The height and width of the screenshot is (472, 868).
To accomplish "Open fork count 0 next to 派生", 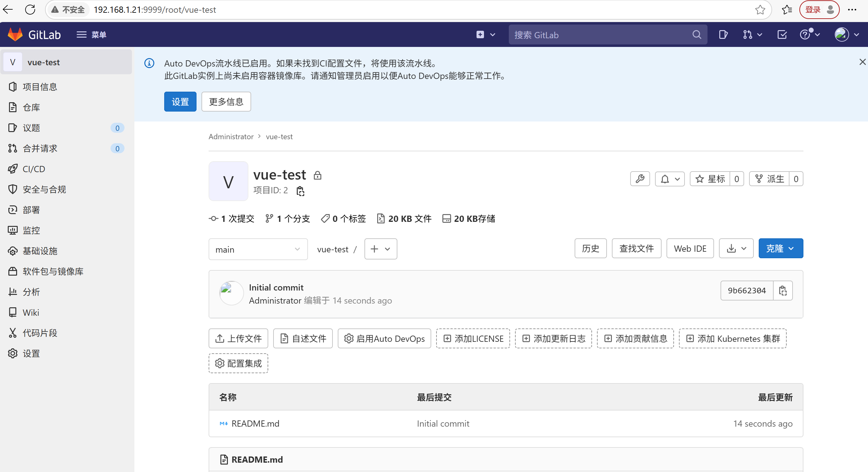I will [x=796, y=179].
